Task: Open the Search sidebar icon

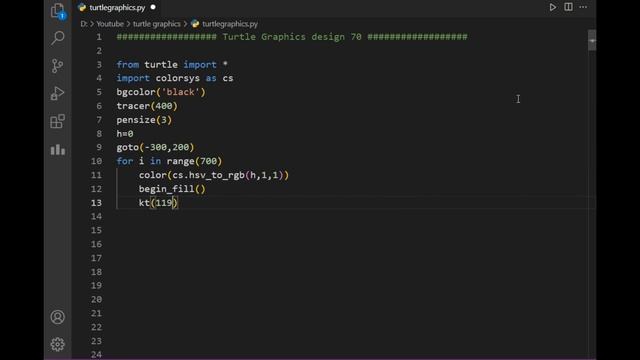Action: click(58, 38)
